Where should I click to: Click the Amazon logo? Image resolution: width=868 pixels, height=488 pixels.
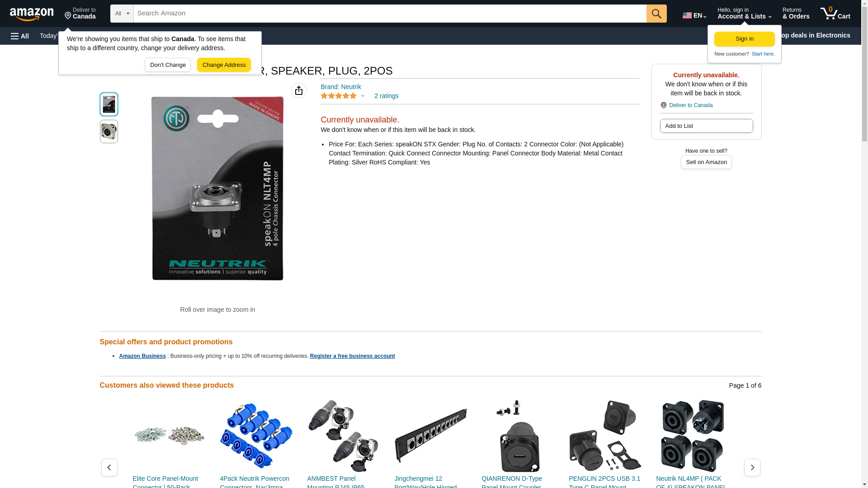pos(32,14)
